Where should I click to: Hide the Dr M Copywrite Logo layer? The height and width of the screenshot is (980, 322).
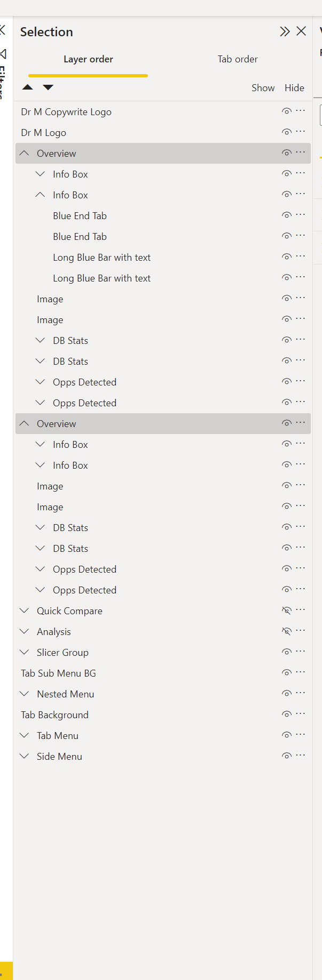point(286,110)
